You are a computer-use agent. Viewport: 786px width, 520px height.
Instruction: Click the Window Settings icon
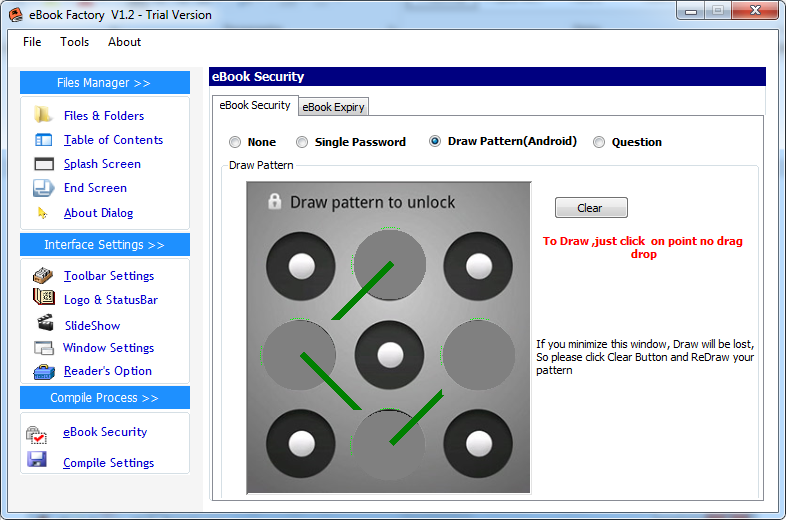44,348
